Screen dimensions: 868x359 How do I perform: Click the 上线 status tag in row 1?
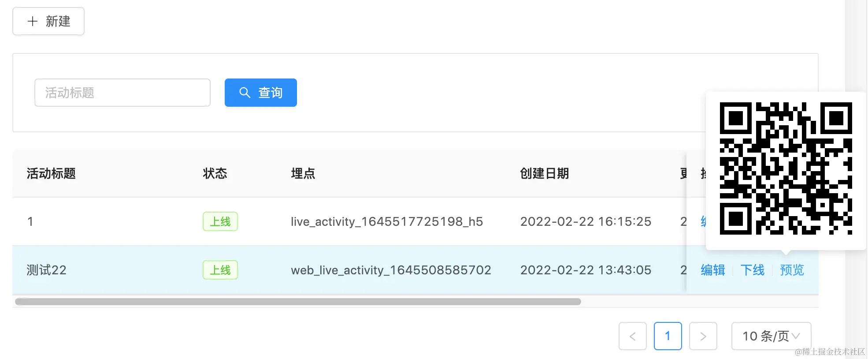220,221
